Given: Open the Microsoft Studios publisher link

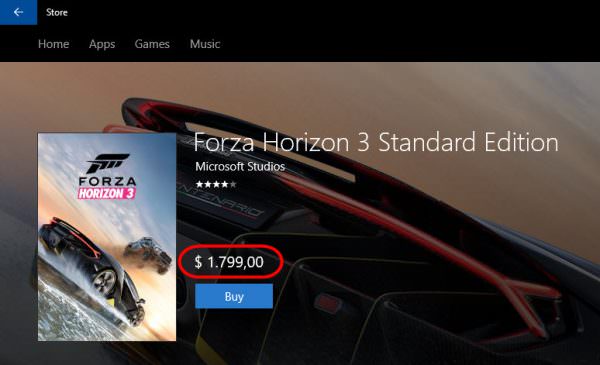Looking at the screenshot, I should 240,166.
